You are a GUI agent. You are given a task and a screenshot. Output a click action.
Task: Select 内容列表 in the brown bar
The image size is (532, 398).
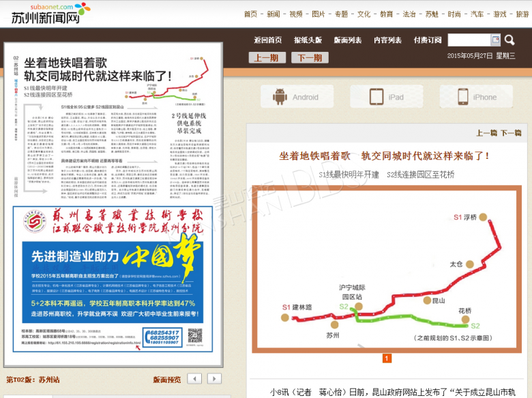pyautogui.click(x=387, y=40)
